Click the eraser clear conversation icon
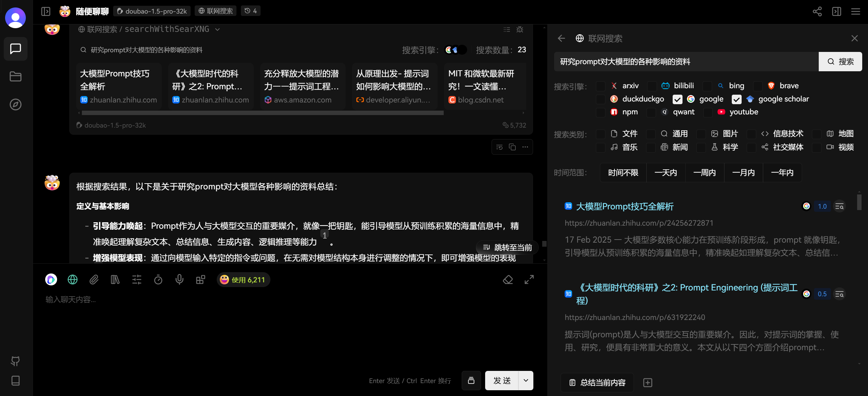868x396 pixels. tap(508, 280)
